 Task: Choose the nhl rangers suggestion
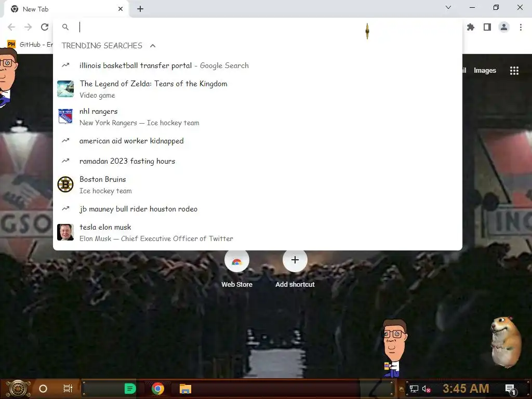[258, 117]
